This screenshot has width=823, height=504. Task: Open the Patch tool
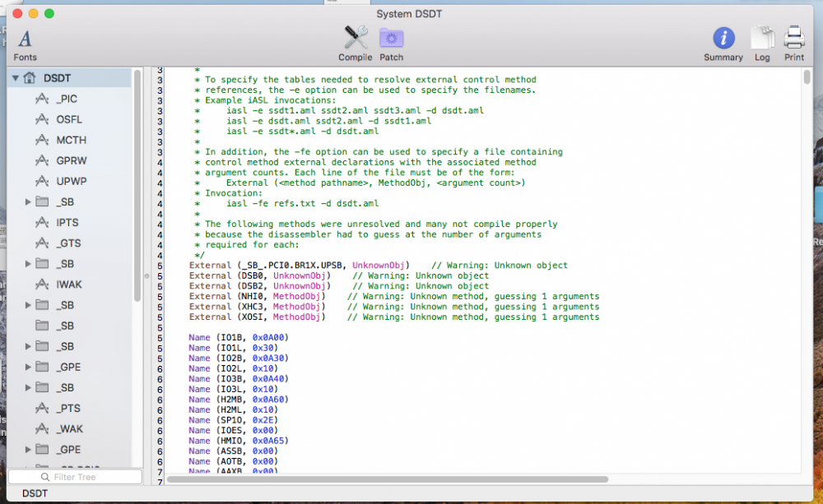(x=392, y=44)
